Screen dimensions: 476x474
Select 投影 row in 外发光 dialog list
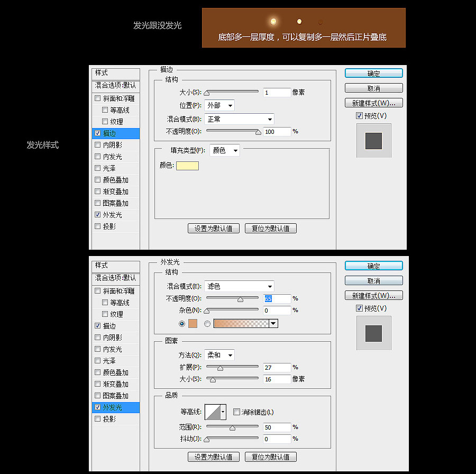(116, 419)
